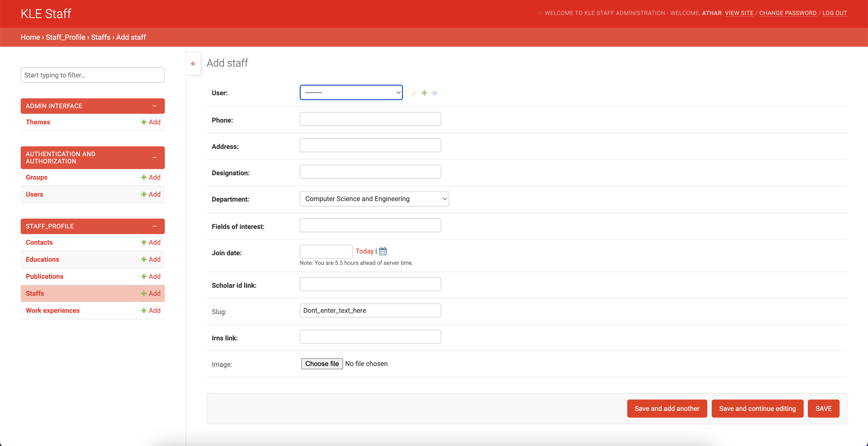Open Staff_Profile from the breadcrumb
This screenshot has width=868, height=446.
tap(66, 37)
